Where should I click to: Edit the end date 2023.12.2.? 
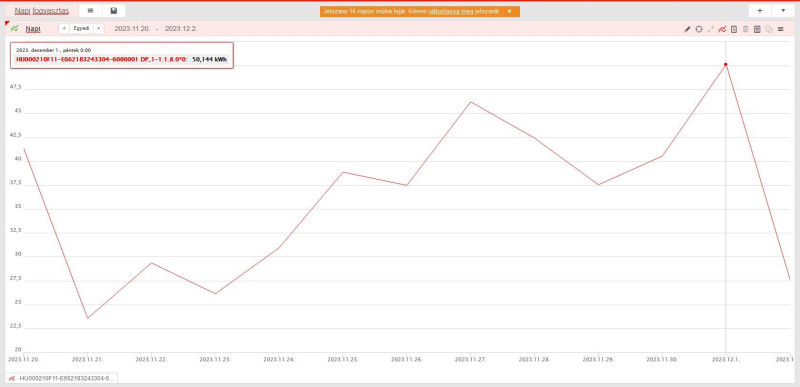(x=181, y=29)
